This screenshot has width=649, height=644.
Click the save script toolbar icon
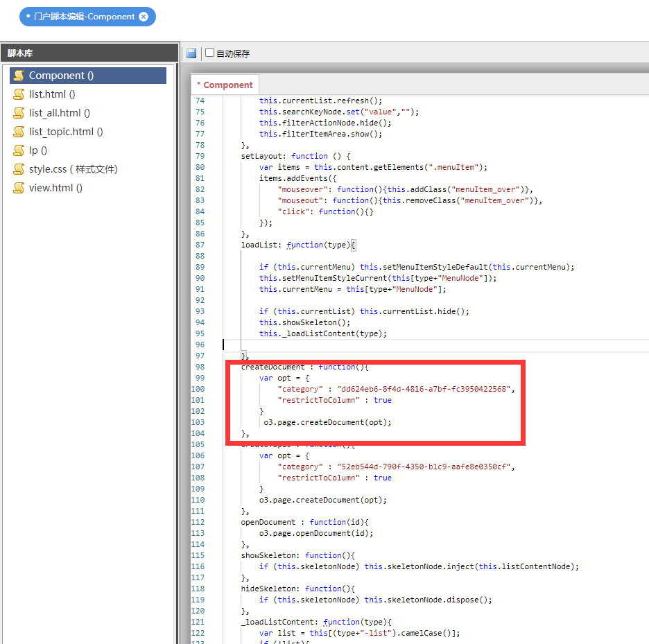(191, 53)
